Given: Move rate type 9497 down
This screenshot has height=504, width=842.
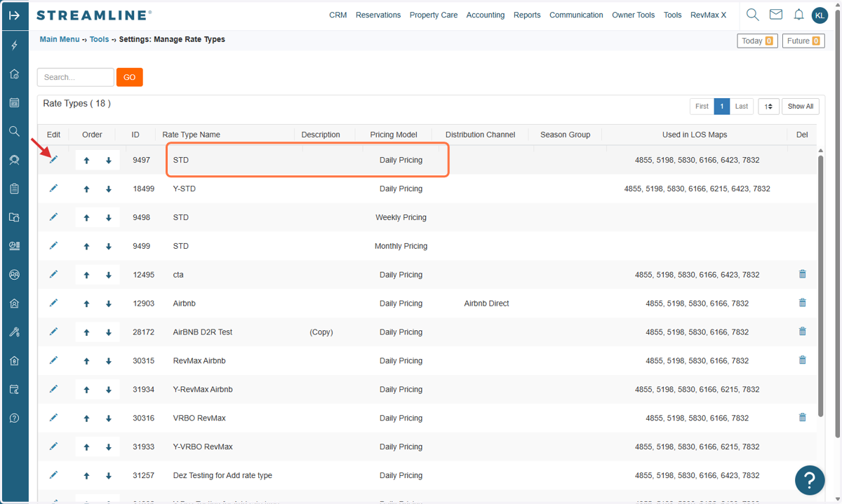Looking at the screenshot, I should pyautogui.click(x=109, y=160).
